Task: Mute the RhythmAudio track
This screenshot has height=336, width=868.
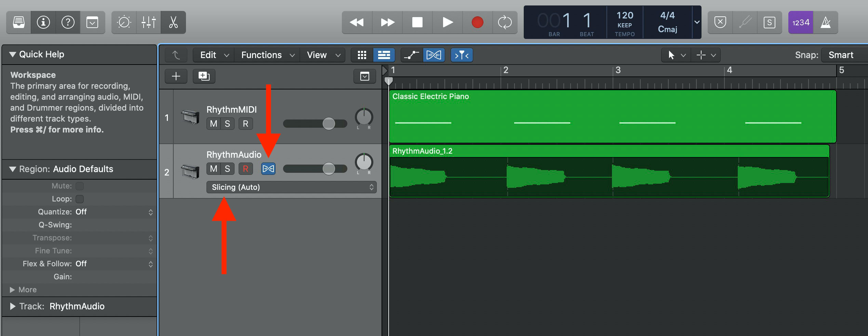Action: (x=213, y=169)
